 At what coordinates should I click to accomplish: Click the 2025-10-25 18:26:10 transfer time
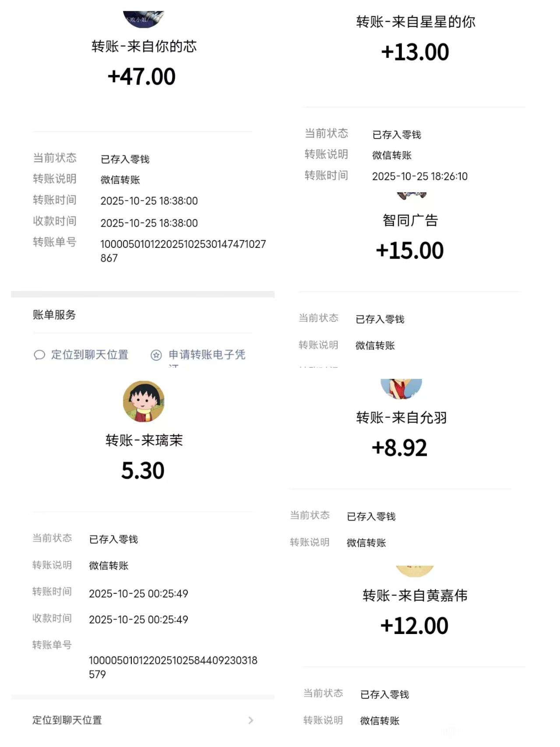point(419,176)
